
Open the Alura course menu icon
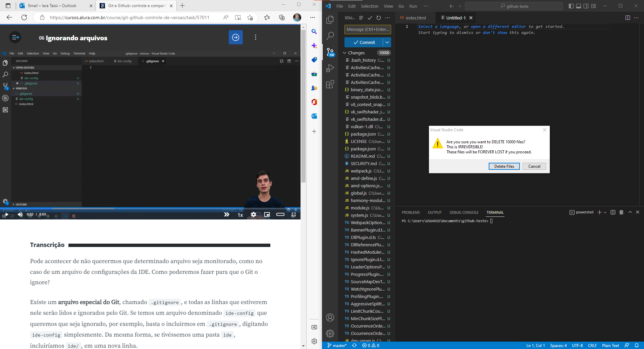pyautogui.click(x=15, y=37)
